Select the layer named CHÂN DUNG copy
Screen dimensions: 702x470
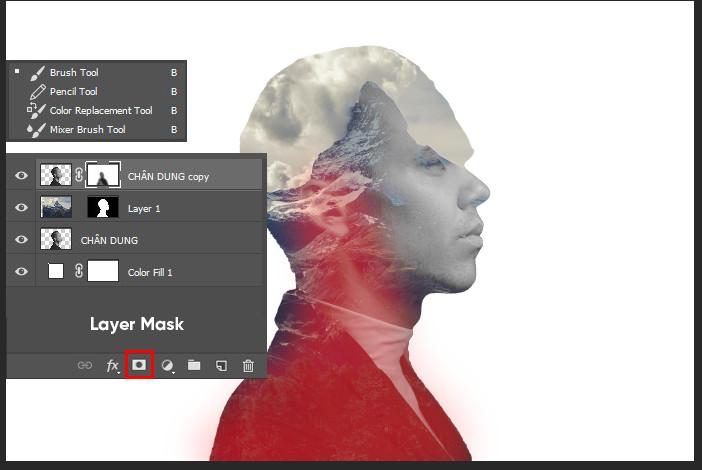[168, 177]
